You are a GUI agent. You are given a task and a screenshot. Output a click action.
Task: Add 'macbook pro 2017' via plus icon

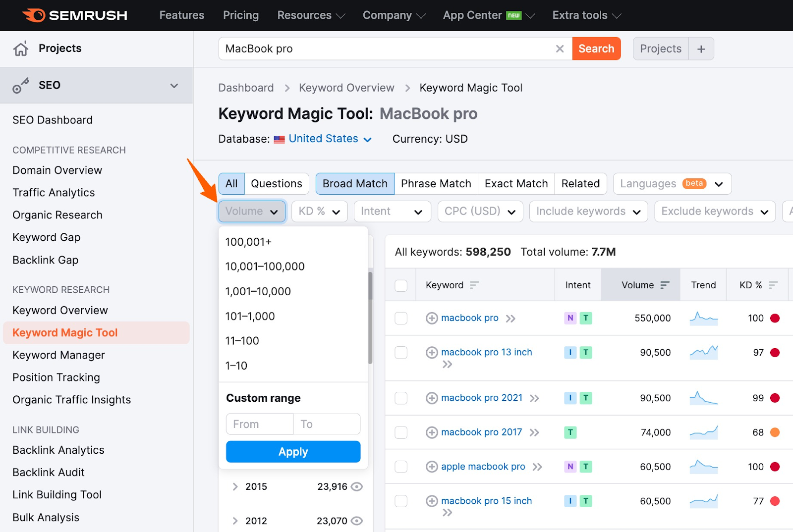coord(432,432)
